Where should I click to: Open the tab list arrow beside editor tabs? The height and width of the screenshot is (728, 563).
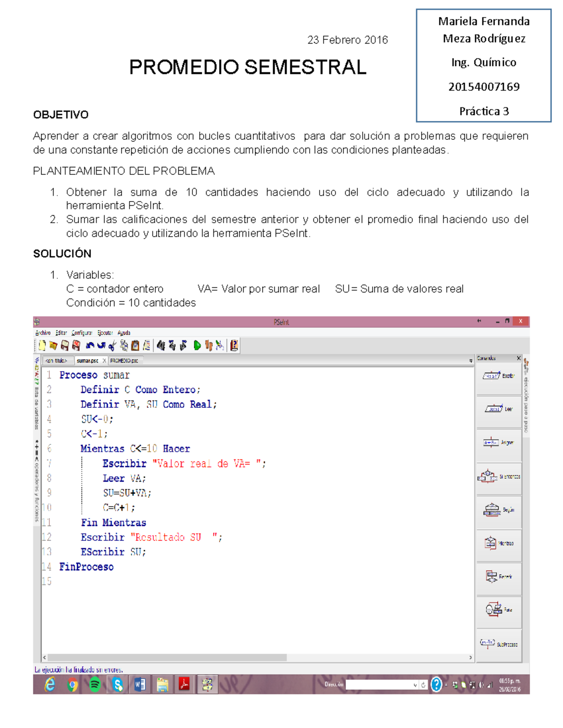(470, 361)
